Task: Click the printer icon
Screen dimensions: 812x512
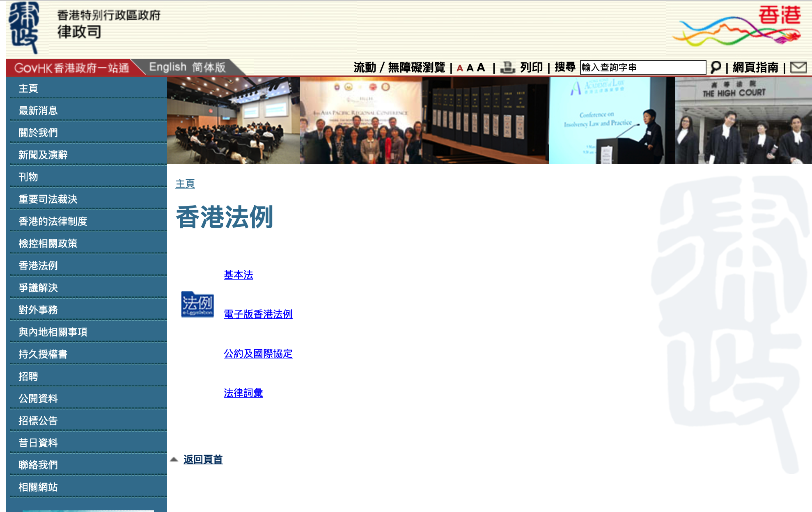Action: coord(507,67)
